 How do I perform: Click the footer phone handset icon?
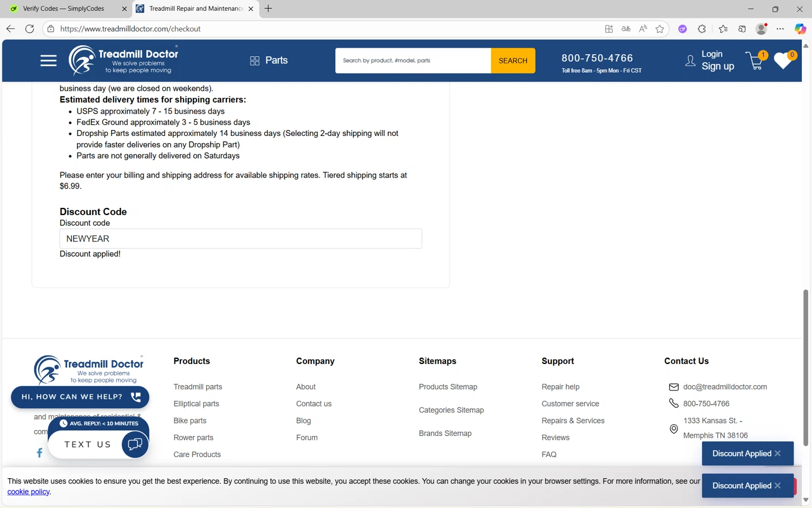[673, 403]
